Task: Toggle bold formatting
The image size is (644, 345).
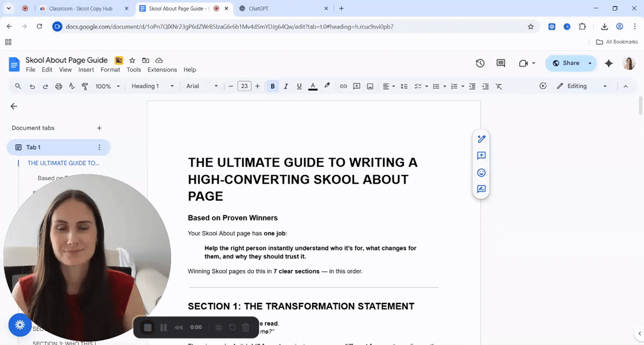Action: [x=273, y=86]
